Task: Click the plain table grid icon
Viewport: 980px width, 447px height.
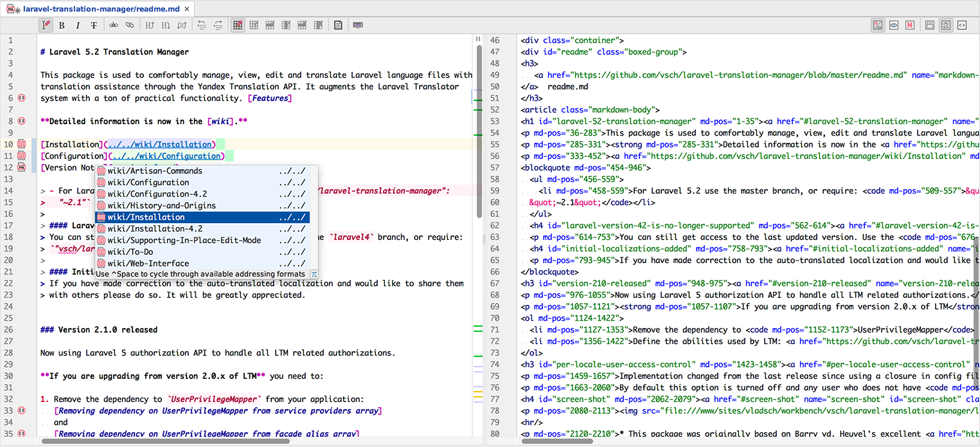Action: pos(254,25)
